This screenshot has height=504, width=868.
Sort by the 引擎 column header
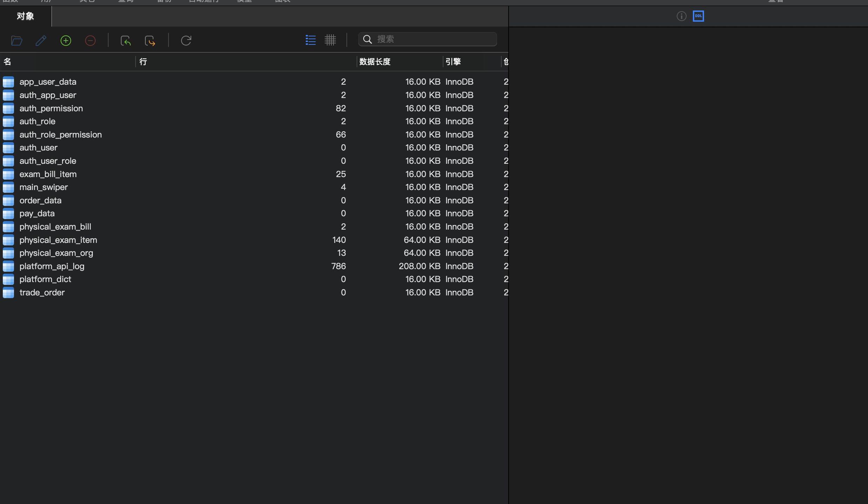(x=453, y=62)
